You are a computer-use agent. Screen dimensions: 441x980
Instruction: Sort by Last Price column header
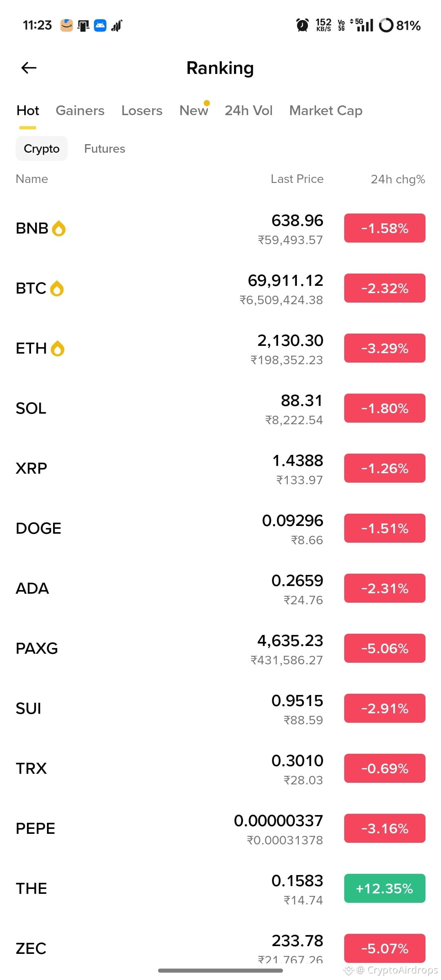[297, 179]
